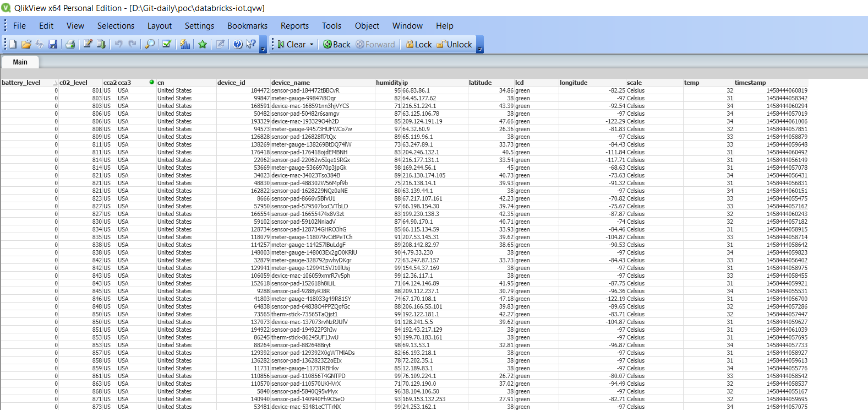Click the Refresh document icon
Viewport: 868px width, 410px height.
40,44
